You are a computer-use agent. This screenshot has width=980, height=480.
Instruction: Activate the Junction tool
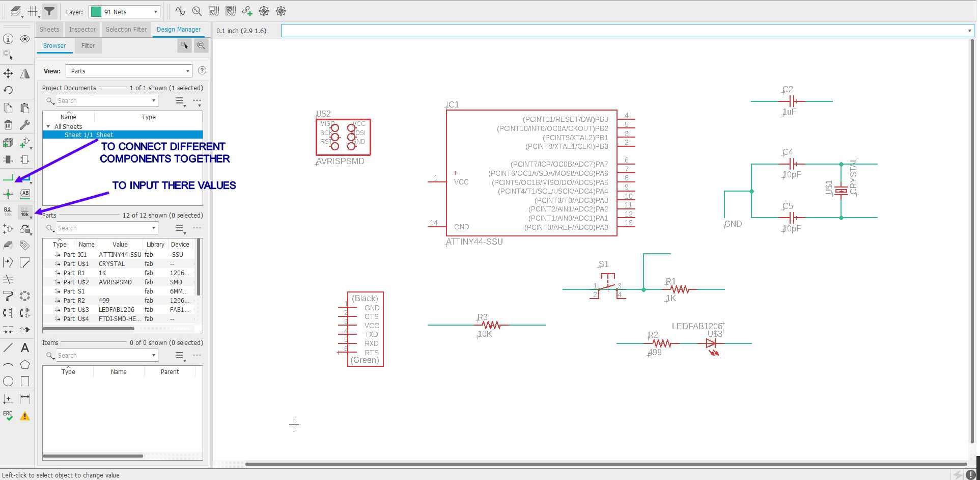point(8,194)
